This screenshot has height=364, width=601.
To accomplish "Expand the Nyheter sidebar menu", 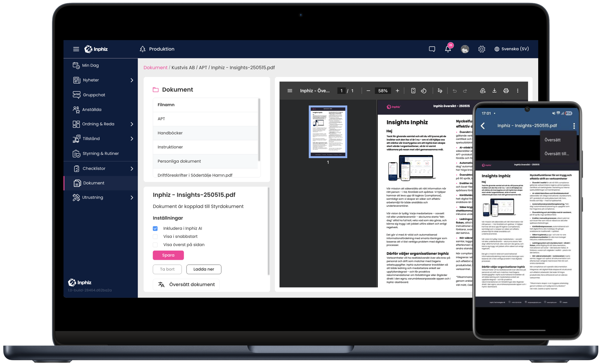I will pos(131,80).
